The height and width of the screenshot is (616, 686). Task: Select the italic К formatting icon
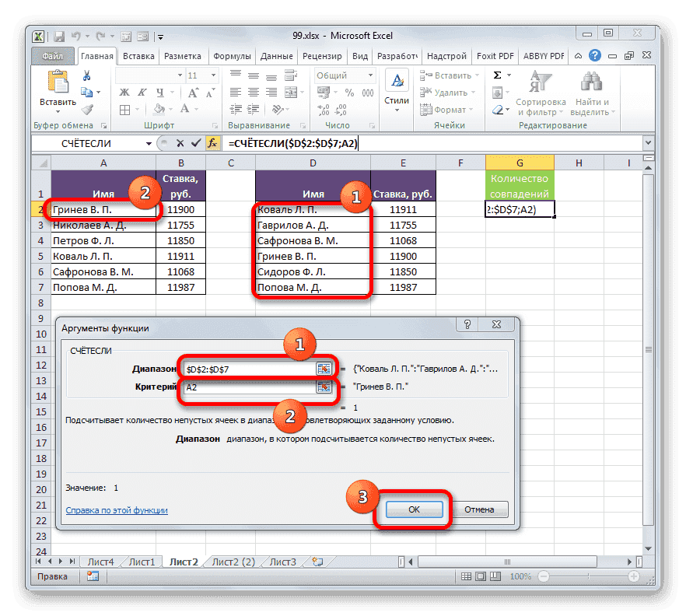(x=142, y=93)
